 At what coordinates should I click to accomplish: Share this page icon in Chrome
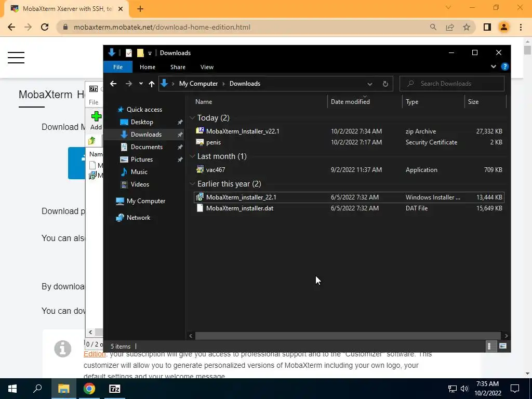pos(450,27)
